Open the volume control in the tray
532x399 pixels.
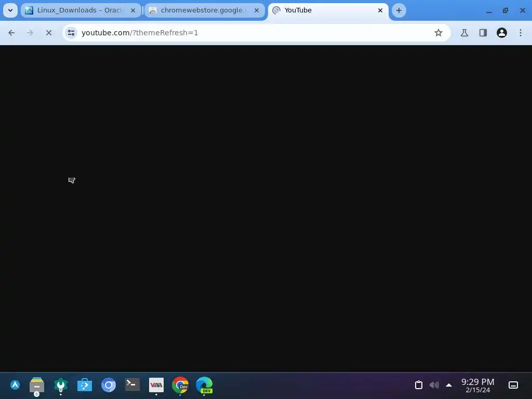434,385
